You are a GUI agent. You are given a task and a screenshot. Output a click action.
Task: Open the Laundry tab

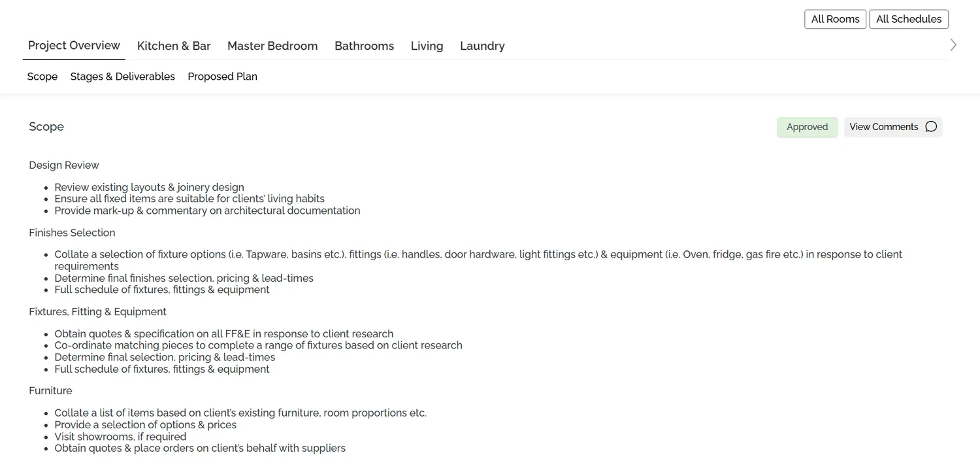click(482, 46)
